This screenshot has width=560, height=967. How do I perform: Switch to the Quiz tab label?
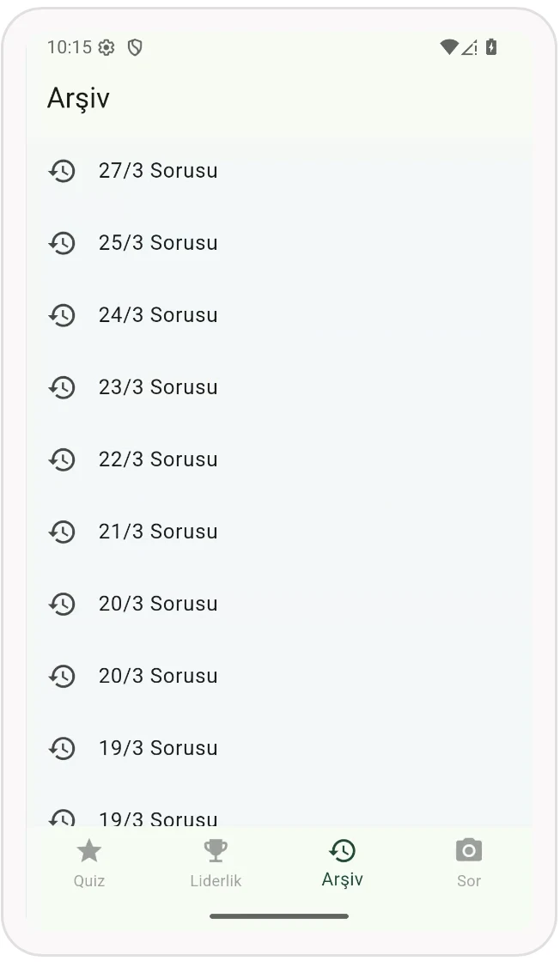[x=88, y=880]
